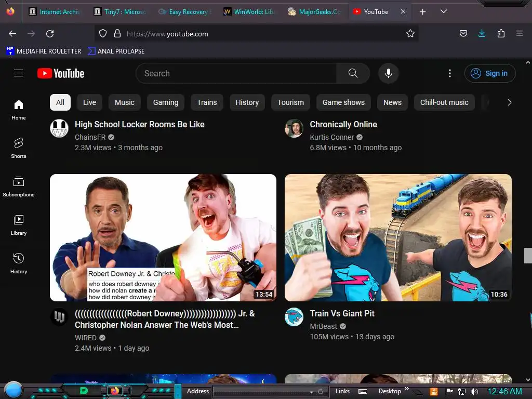Viewport: 532px width, 399px height.
Task: Switch to the Internet Archive tab
Action: pyautogui.click(x=55, y=11)
